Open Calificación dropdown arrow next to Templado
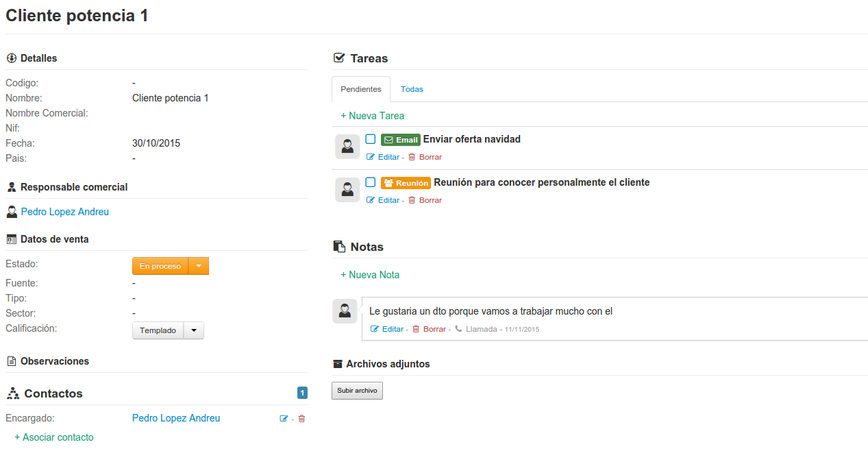The height and width of the screenshot is (451, 868). point(194,330)
